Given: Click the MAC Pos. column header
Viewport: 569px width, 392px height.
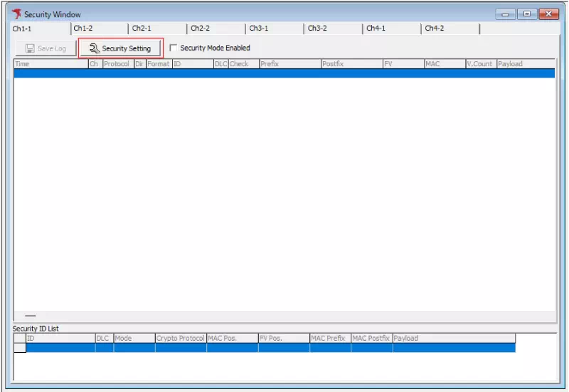Looking at the screenshot, I should click(x=233, y=338).
